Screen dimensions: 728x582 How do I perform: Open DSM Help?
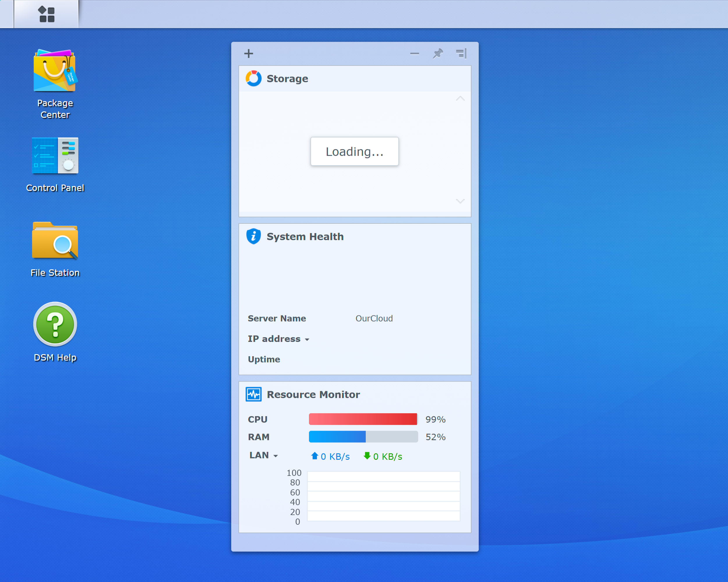(55, 324)
